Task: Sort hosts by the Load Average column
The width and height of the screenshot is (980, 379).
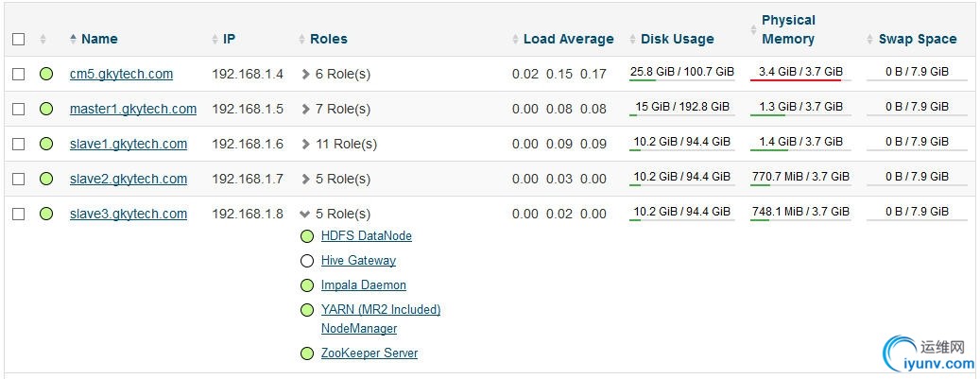Action: tap(568, 40)
